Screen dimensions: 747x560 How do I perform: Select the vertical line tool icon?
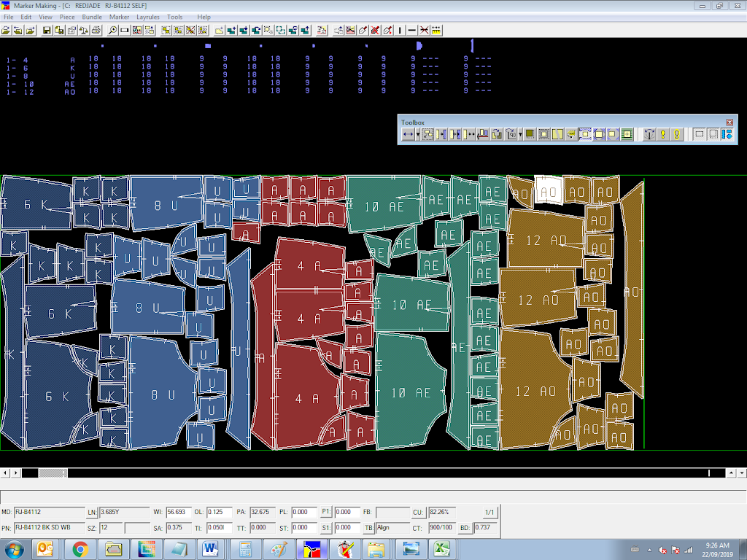400,31
